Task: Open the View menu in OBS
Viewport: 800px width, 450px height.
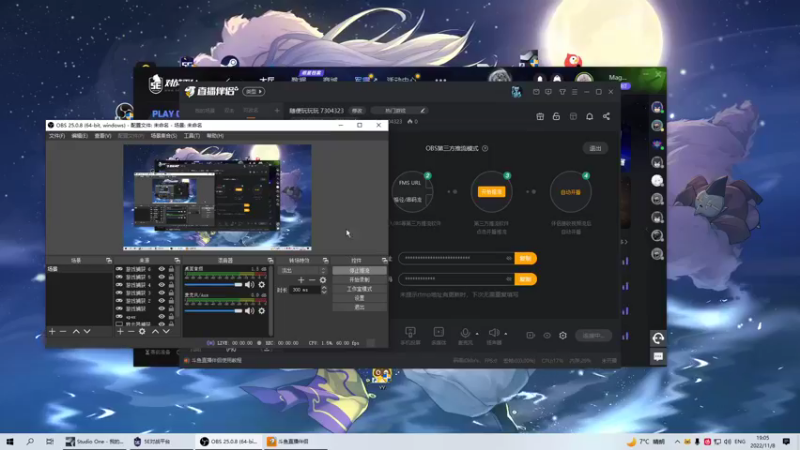Action: click(x=103, y=136)
